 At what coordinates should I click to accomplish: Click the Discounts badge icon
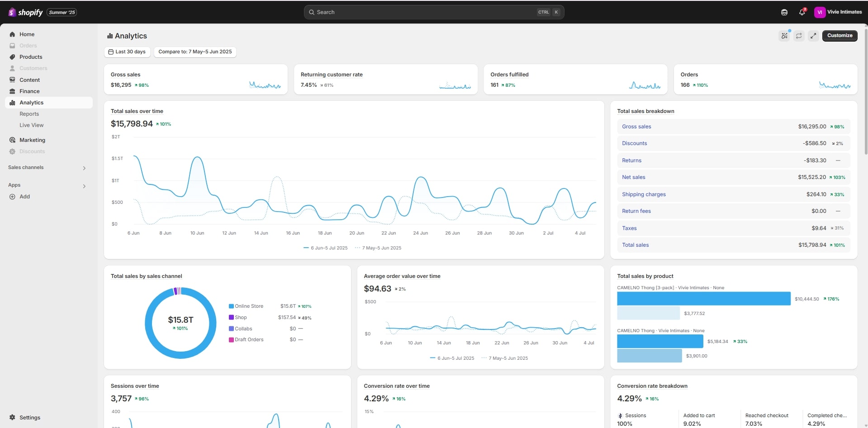(12, 151)
